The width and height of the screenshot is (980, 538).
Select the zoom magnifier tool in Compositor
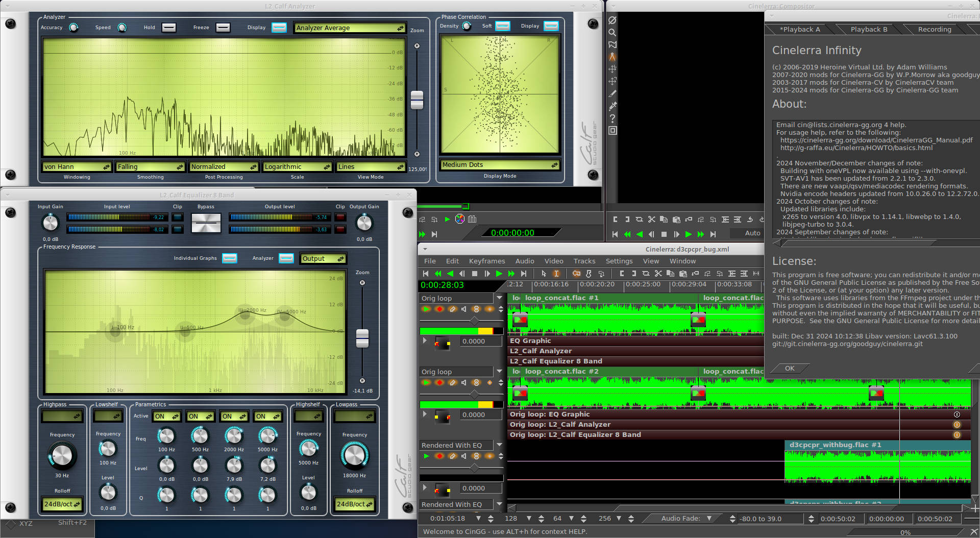click(x=612, y=32)
